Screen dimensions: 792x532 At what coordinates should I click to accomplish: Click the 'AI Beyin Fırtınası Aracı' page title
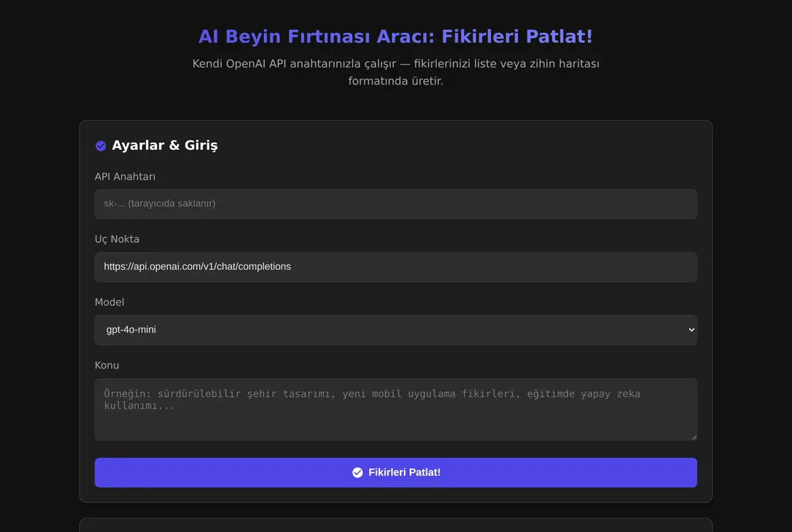(x=396, y=36)
